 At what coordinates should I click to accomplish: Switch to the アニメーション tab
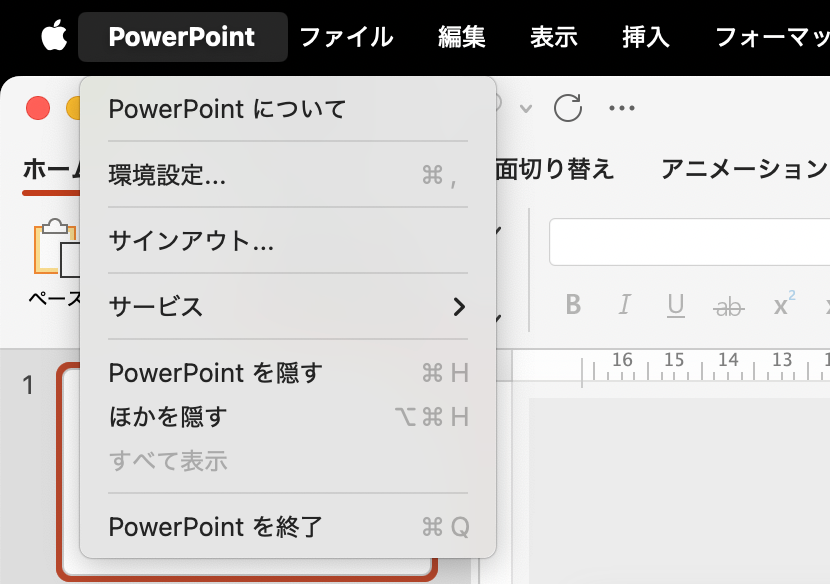[x=744, y=169]
